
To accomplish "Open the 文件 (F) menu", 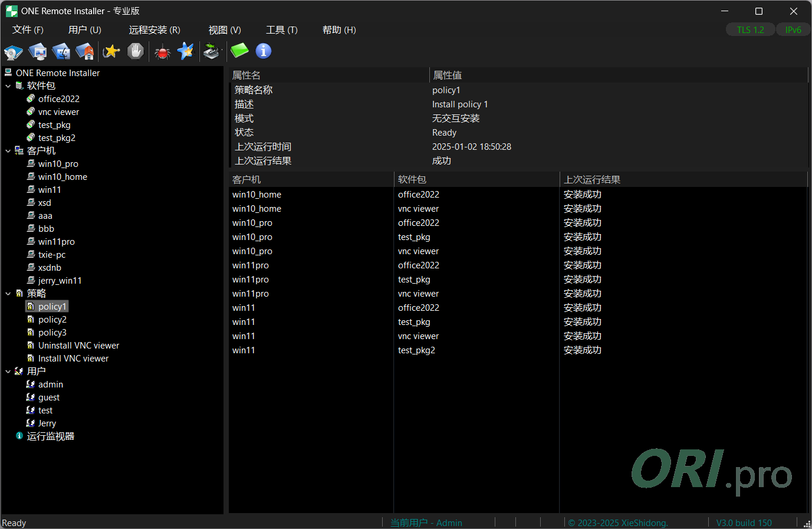I will [x=28, y=29].
